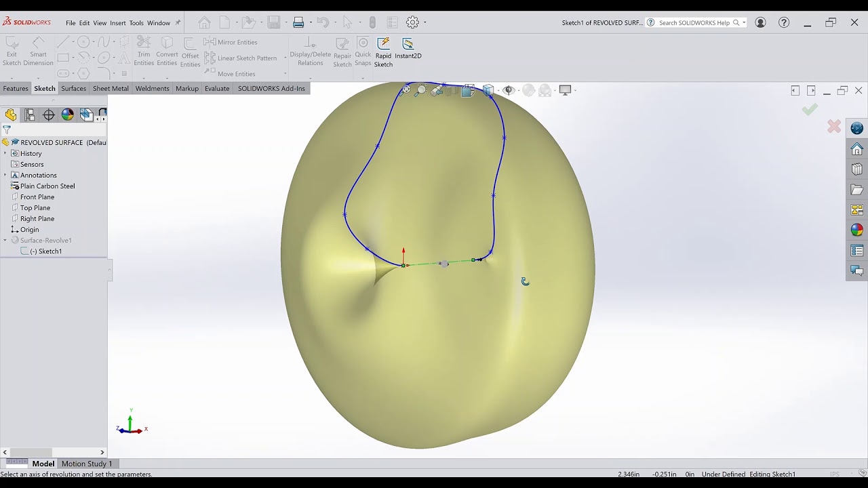Select the Spline sketch tool
Image resolution: width=868 pixels, height=488 pixels.
(x=104, y=42)
